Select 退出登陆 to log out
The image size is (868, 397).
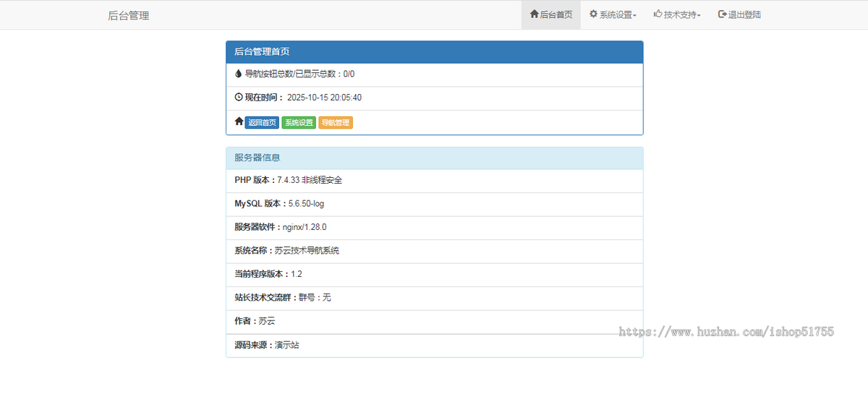click(739, 14)
